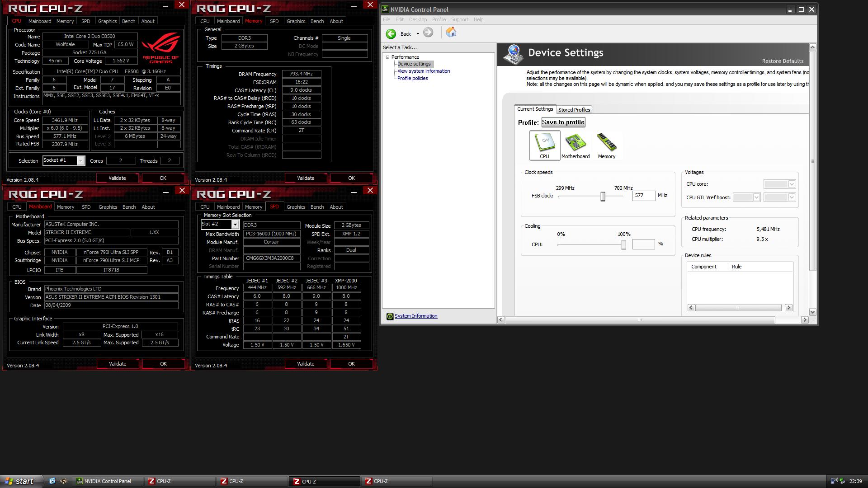Click the Forward arrow icon in NVIDIA toolbar

point(428,33)
